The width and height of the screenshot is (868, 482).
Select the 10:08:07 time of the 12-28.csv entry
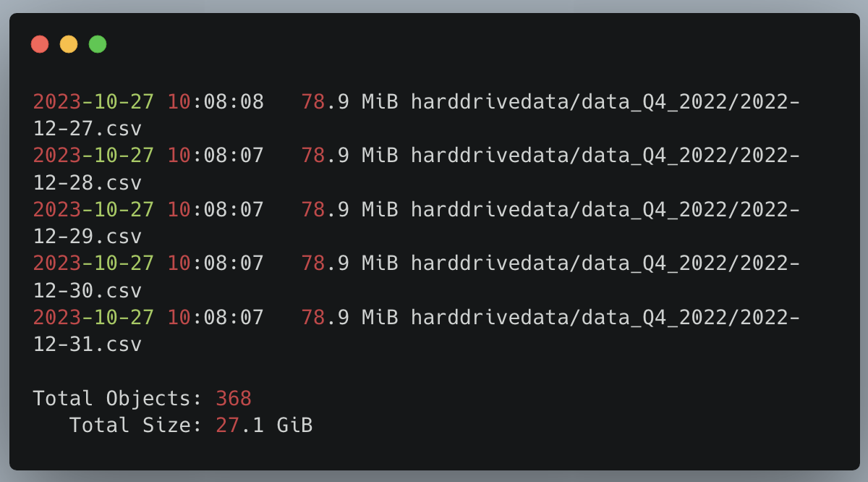216,156
